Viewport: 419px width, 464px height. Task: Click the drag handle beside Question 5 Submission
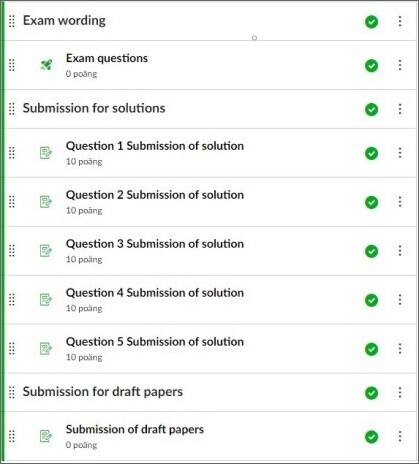[12, 349]
